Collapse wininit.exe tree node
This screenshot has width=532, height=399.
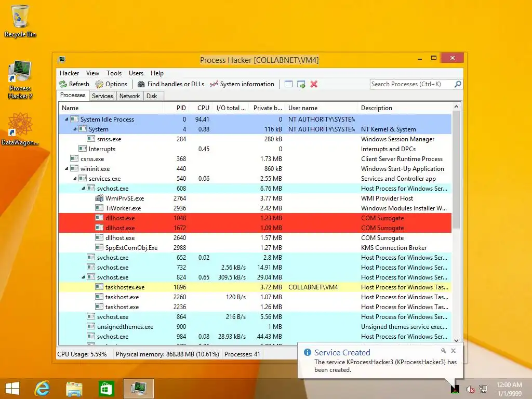click(66, 169)
